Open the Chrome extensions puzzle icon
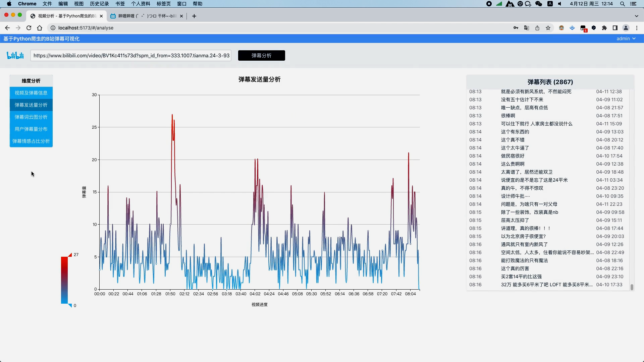Image resolution: width=644 pixels, height=362 pixels. [x=604, y=28]
